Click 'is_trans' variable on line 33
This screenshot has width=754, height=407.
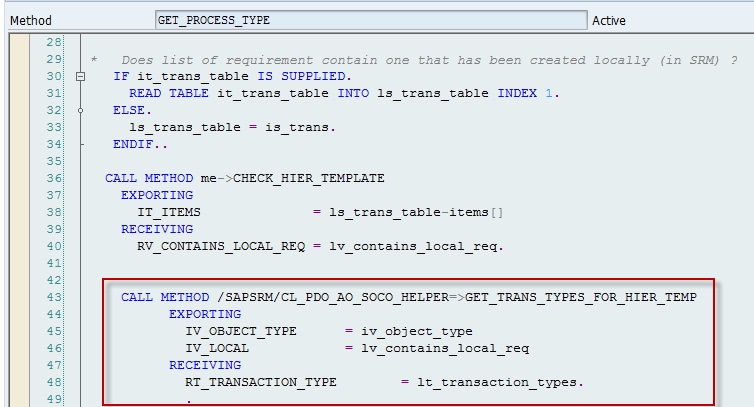[x=297, y=128]
